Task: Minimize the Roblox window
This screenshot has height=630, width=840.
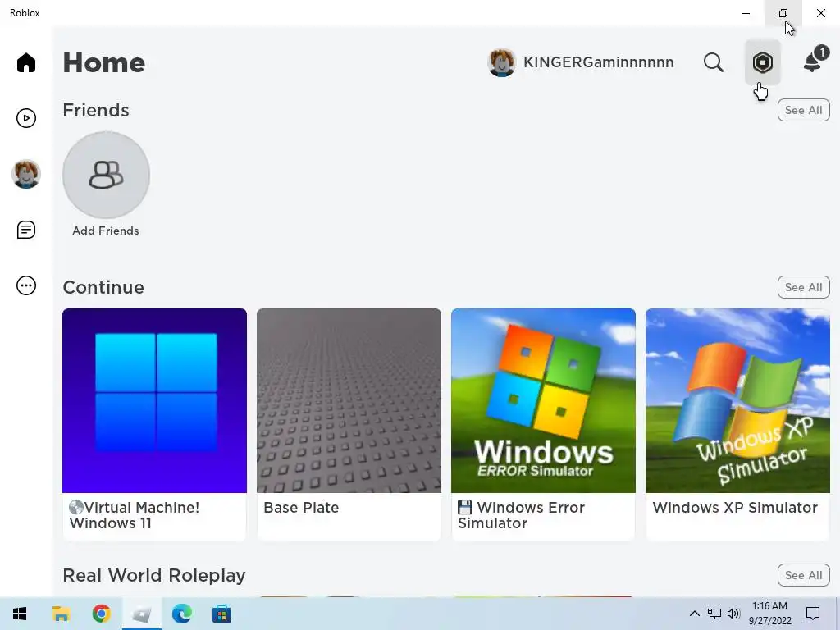Action: click(x=746, y=13)
